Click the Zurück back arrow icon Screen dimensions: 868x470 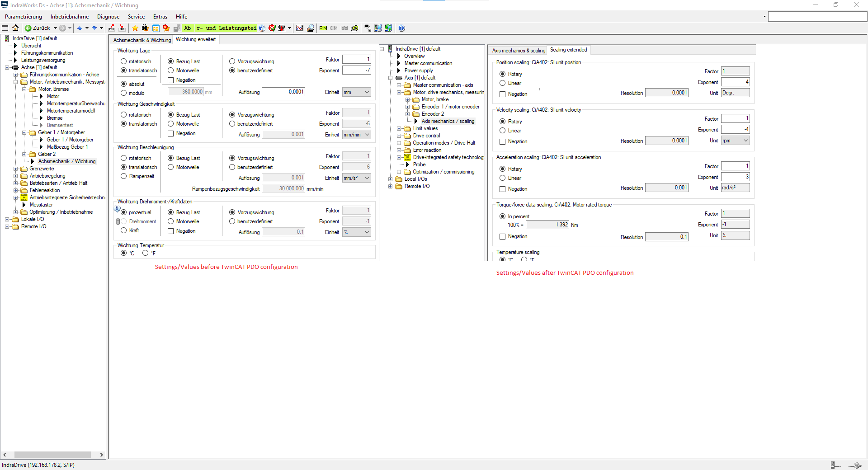pos(28,28)
